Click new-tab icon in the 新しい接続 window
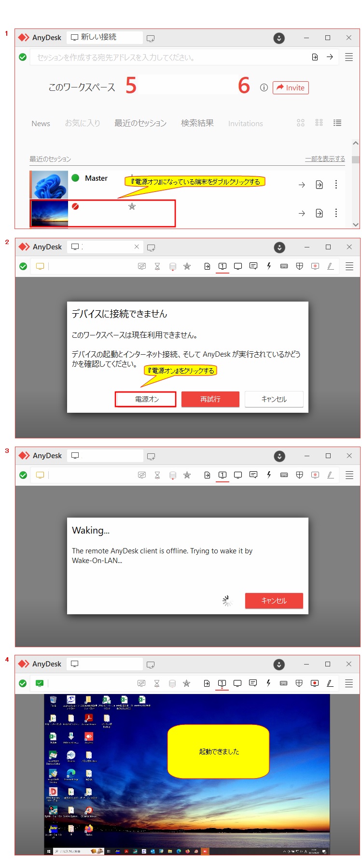Image resolution: width=362 pixels, height=868 pixels. pos(151,38)
